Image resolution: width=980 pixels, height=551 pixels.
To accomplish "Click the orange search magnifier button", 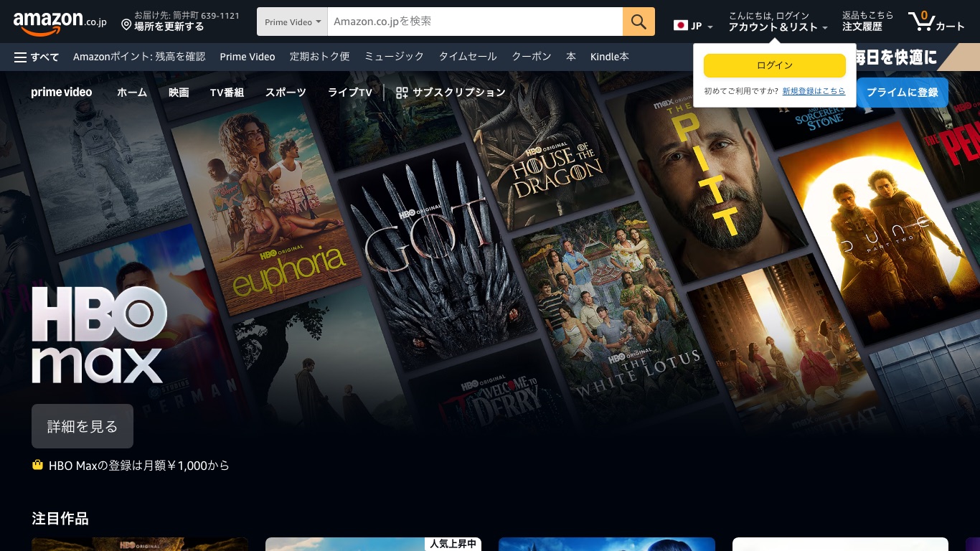I will coord(639,22).
